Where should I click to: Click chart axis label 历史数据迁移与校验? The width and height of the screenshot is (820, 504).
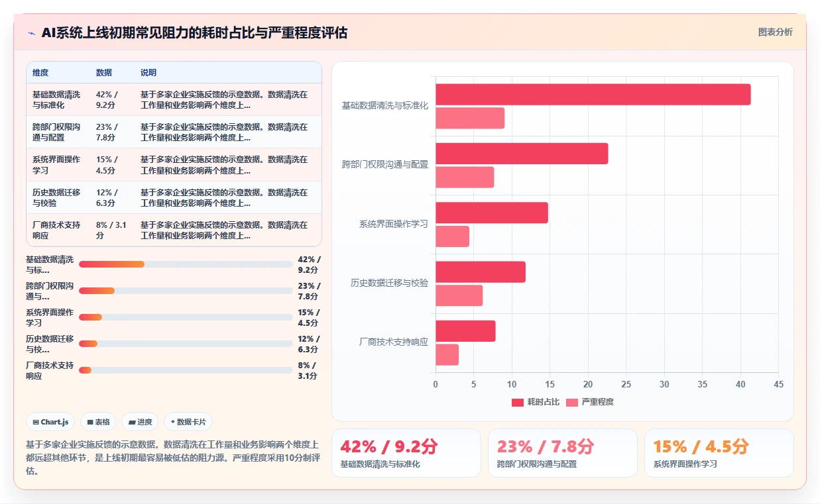point(390,283)
